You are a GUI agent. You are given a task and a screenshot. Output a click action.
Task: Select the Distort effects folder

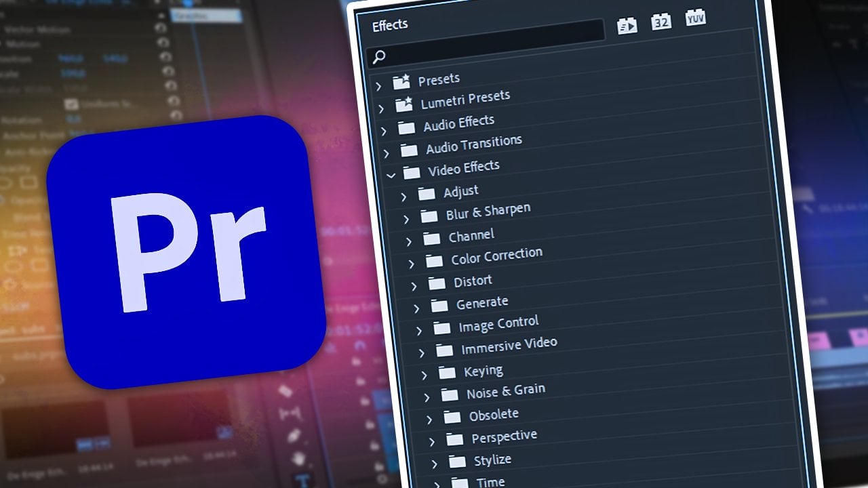[x=473, y=281]
